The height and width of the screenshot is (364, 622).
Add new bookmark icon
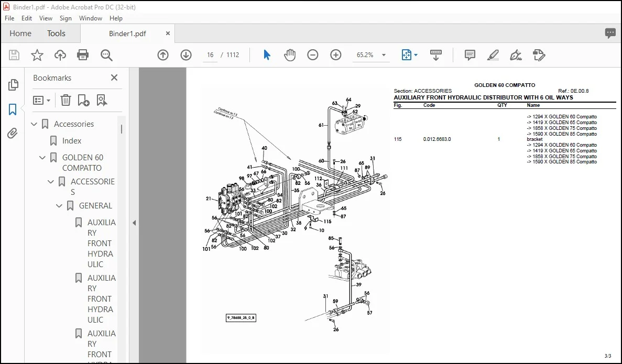(x=83, y=101)
